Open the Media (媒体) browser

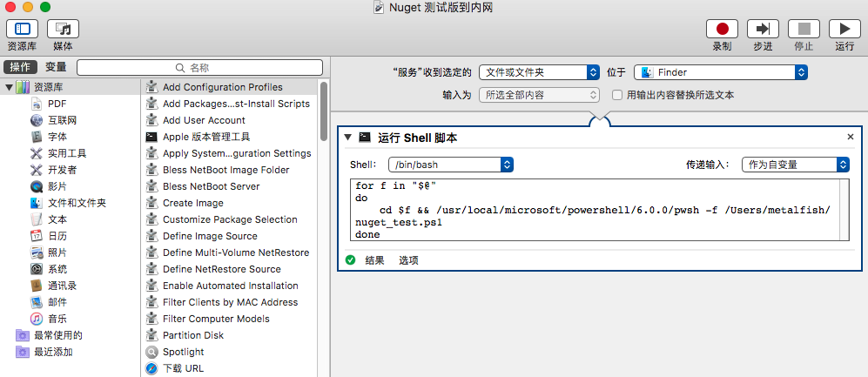point(63,29)
